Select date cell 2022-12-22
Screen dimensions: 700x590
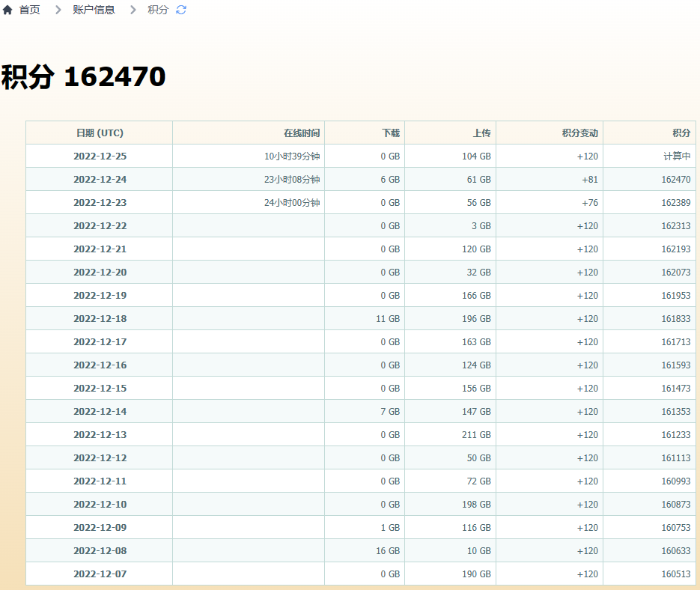(100, 226)
